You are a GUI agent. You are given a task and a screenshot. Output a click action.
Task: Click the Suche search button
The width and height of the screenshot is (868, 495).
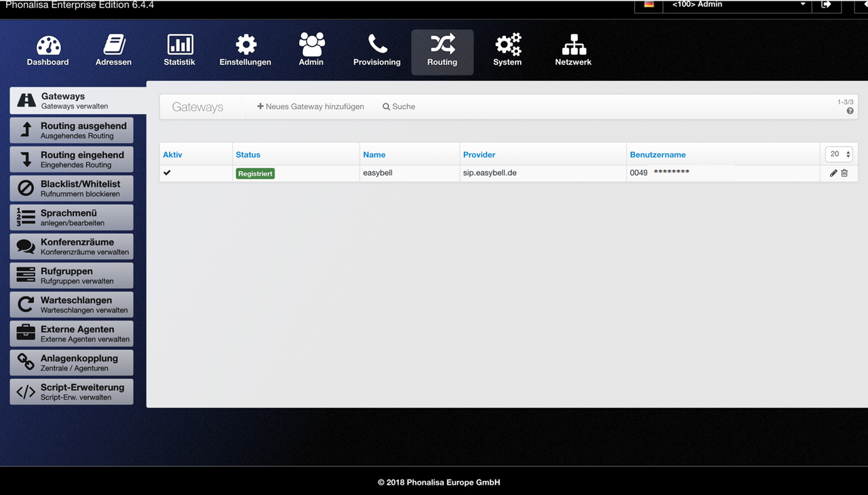(399, 106)
